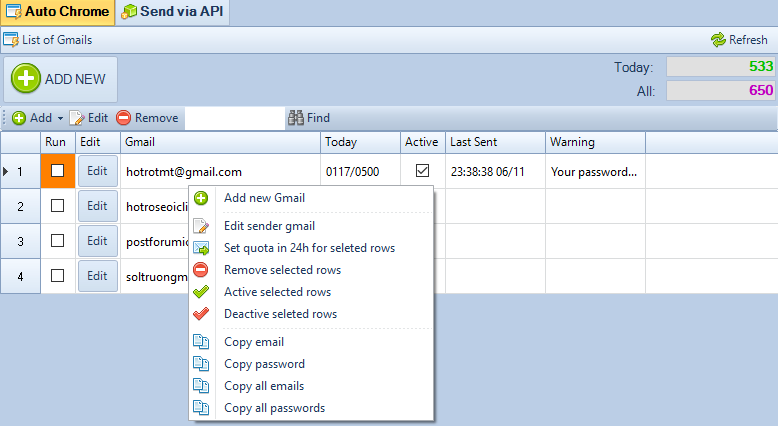The width and height of the screenshot is (778, 426).
Task: Sort by the Gmail column header
Action: click(x=220, y=142)
